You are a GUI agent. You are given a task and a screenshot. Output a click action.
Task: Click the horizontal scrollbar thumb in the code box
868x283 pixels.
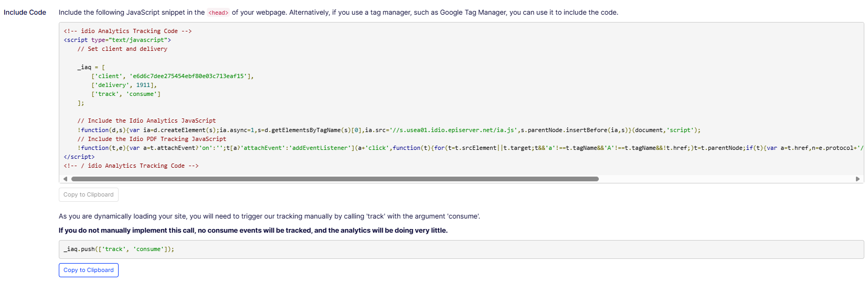click(x=335, y=179)
